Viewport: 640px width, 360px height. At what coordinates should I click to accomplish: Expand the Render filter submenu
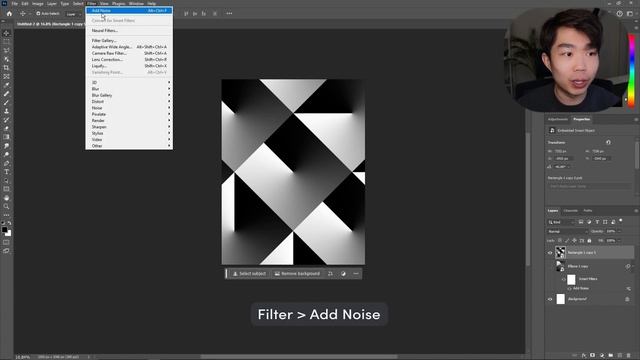[x=129, y=120]
